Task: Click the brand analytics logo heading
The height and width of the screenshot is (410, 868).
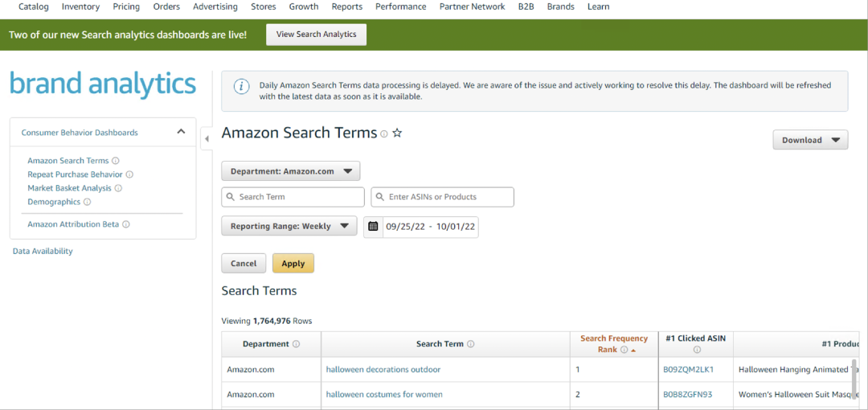Action: [103, 84]
